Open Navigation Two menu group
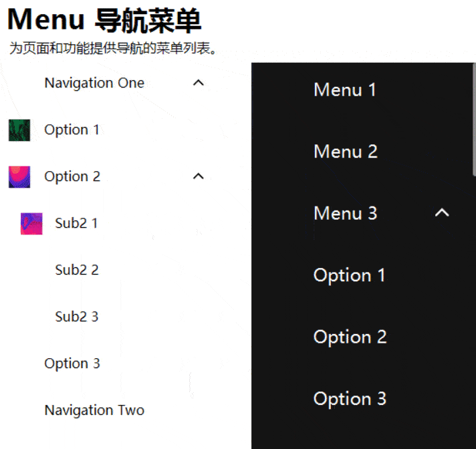 coord(94,410)
